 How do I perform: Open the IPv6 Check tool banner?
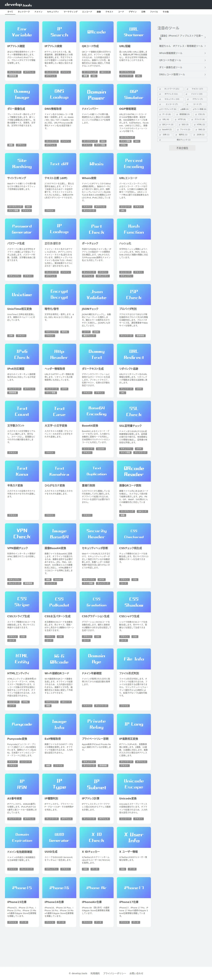click(22, 354)
